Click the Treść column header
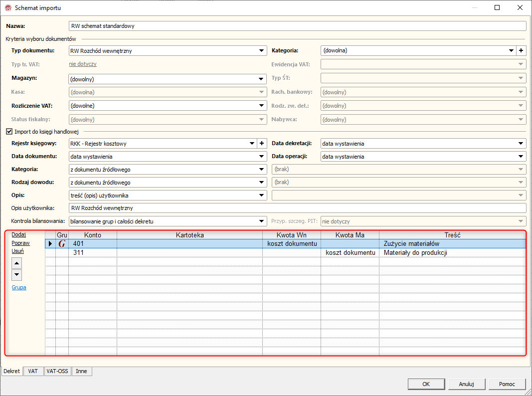 [452, 235]
